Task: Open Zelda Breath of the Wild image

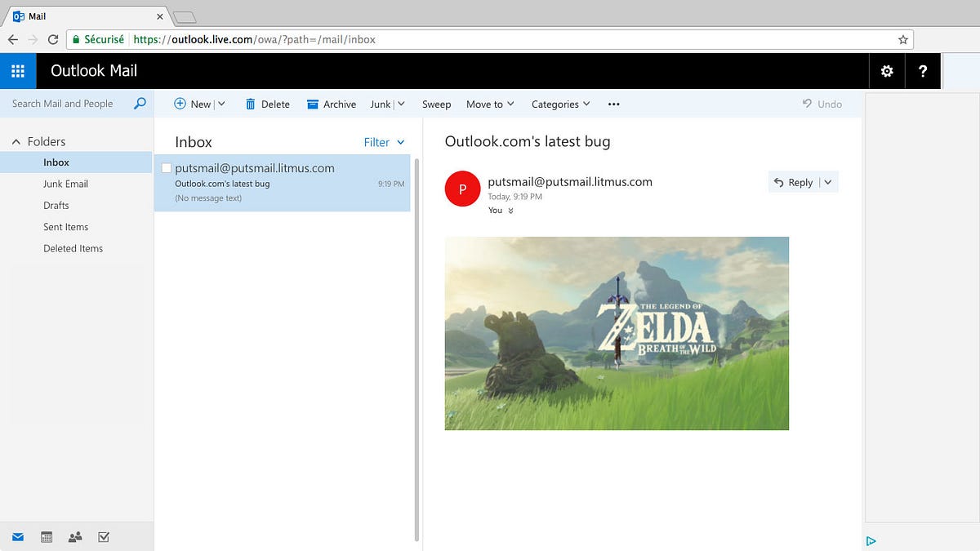Action: point(617,333)
